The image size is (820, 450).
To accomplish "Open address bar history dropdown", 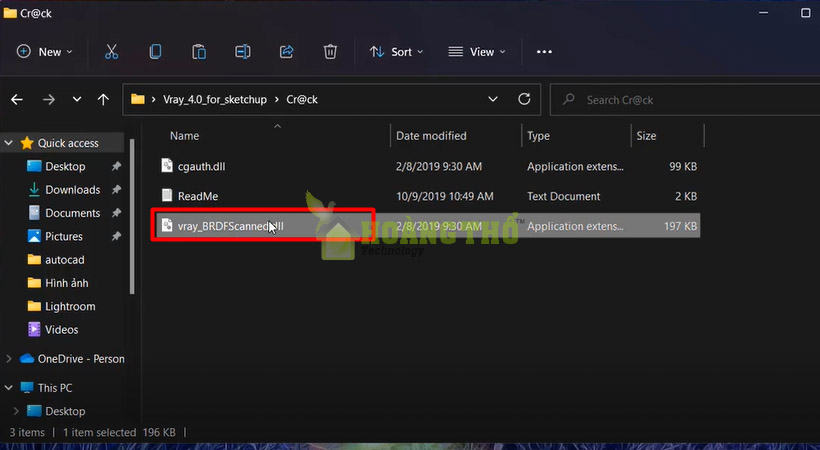I will tap(493, 99).
